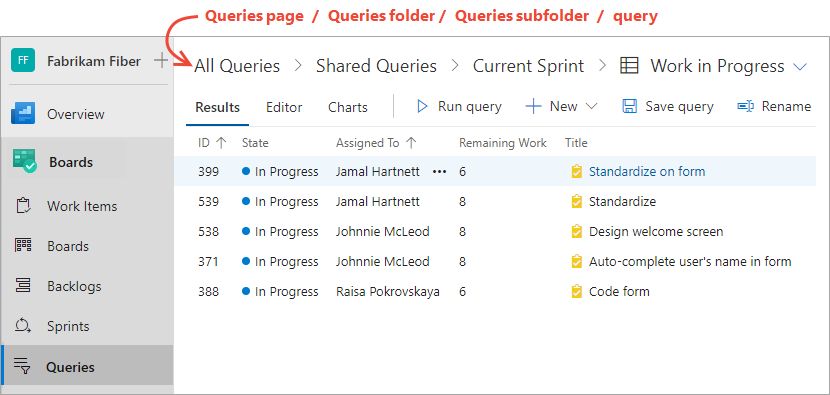Click remaining work value in row 399

click(x=462, y=172)
